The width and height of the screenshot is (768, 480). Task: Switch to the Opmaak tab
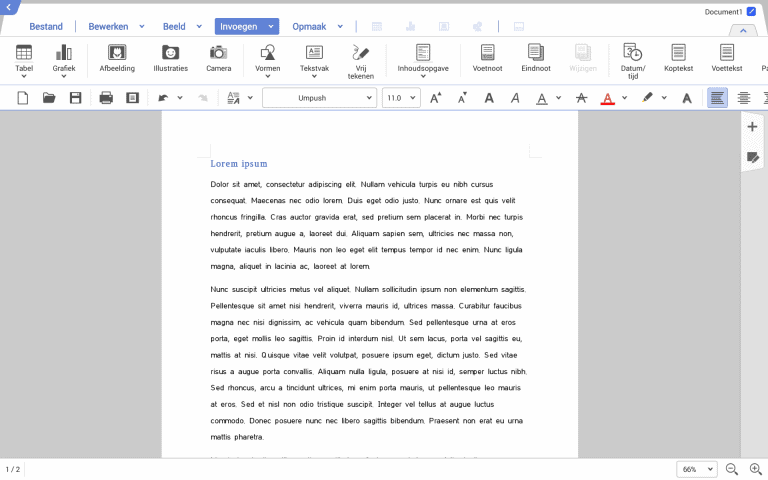[309, 27]
